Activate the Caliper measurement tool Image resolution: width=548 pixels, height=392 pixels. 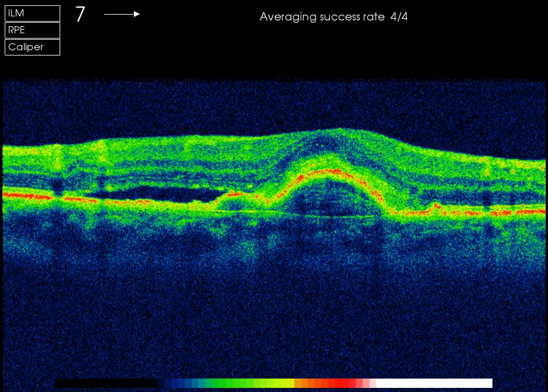click(x=32, y=47)
